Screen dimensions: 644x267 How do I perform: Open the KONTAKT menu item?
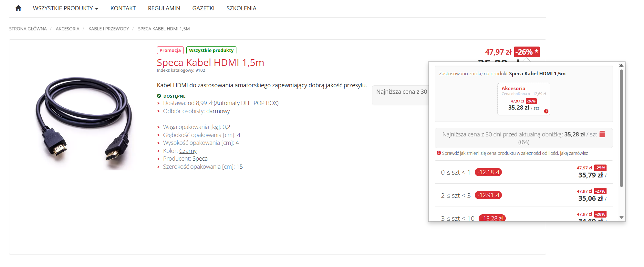pyautogui.click(x=123, y=8)
